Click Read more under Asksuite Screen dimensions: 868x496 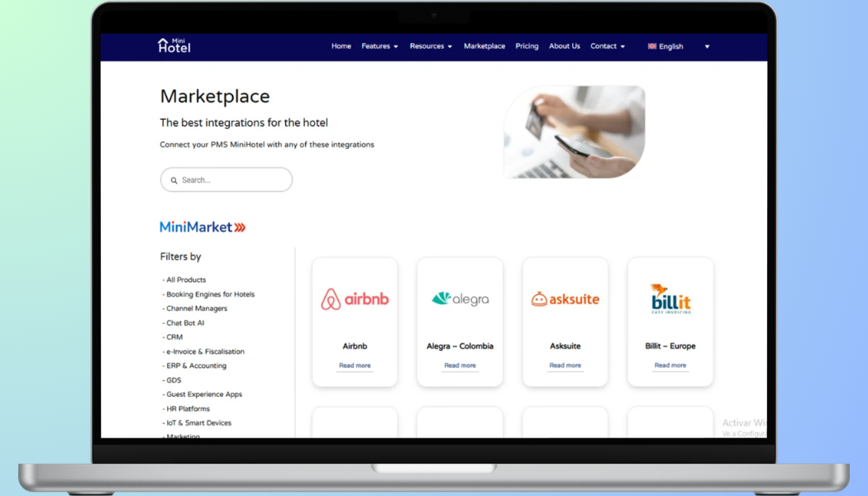[x=565, y=365]
